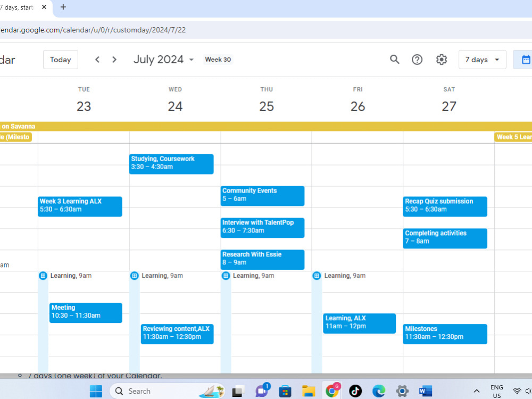Open Research With Essie event
The width and height of the screenshot is (532, 399).
point(263,260)
